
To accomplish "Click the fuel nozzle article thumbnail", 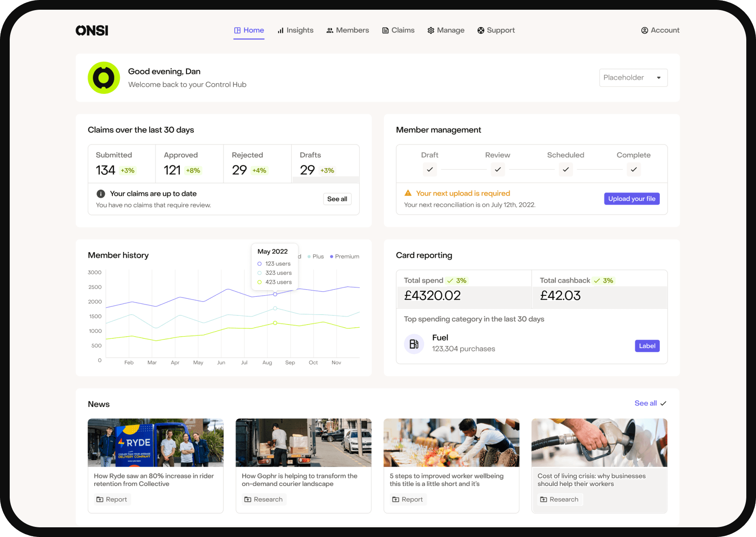I will [x=599, y=443].
